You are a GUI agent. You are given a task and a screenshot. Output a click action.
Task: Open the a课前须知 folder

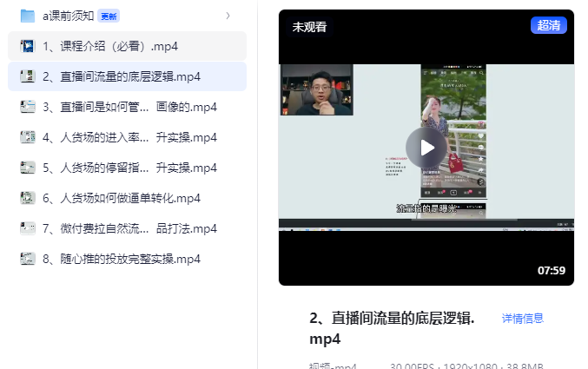point(127,16)
